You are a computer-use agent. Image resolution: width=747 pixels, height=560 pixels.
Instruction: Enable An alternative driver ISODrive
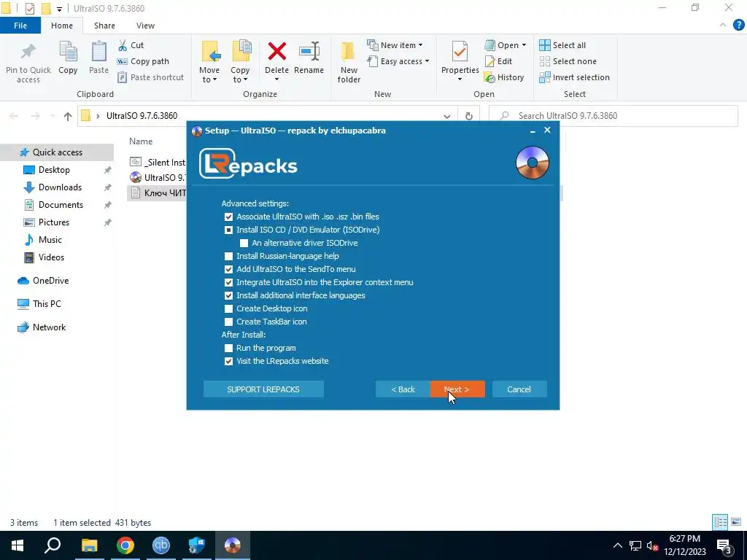click(x=244, y=243)
